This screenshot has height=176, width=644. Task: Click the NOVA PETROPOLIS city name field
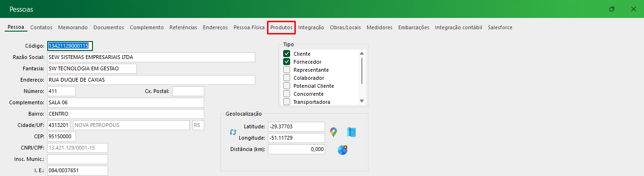point(132,125)
